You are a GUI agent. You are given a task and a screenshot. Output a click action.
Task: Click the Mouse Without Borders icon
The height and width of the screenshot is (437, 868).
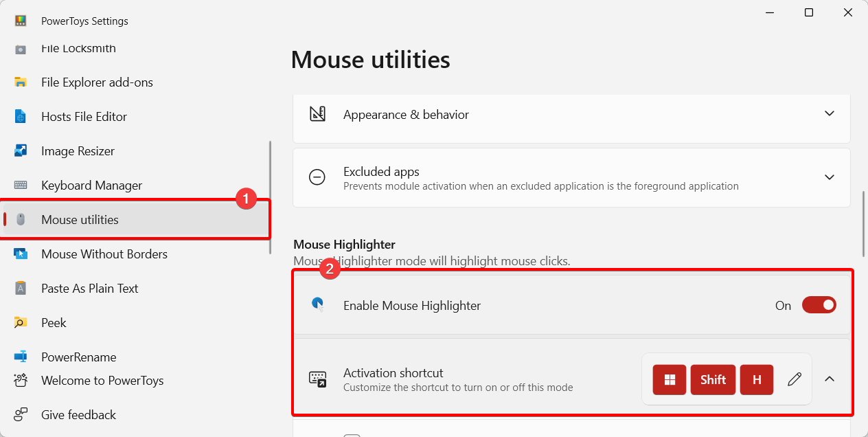[x=21, y=254]
